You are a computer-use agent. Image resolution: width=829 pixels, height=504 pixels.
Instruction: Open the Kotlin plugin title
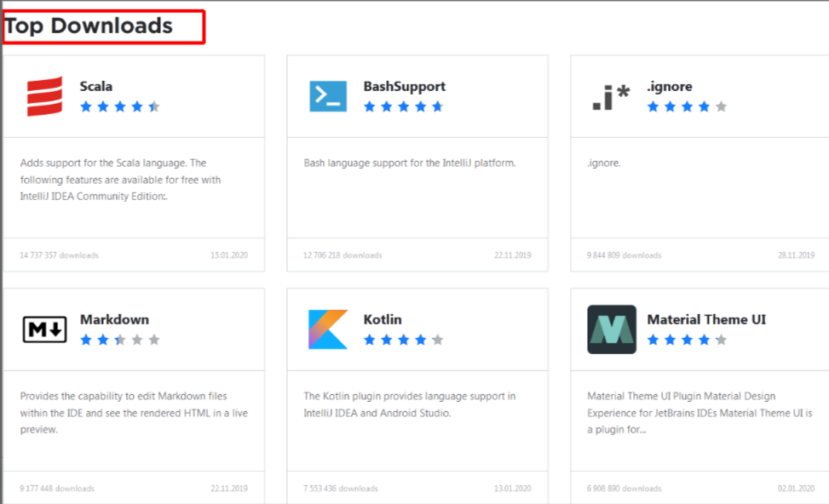pos(383,319)
